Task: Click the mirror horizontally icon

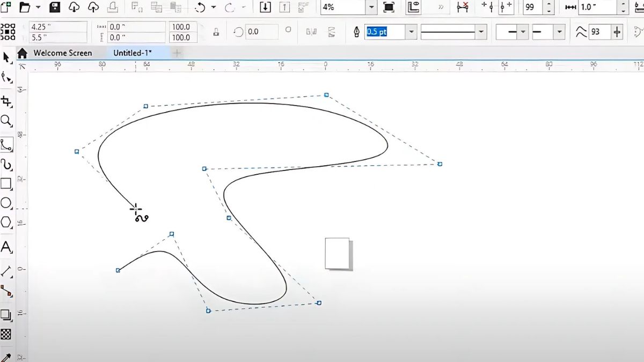Action: (x=311, y=32)
